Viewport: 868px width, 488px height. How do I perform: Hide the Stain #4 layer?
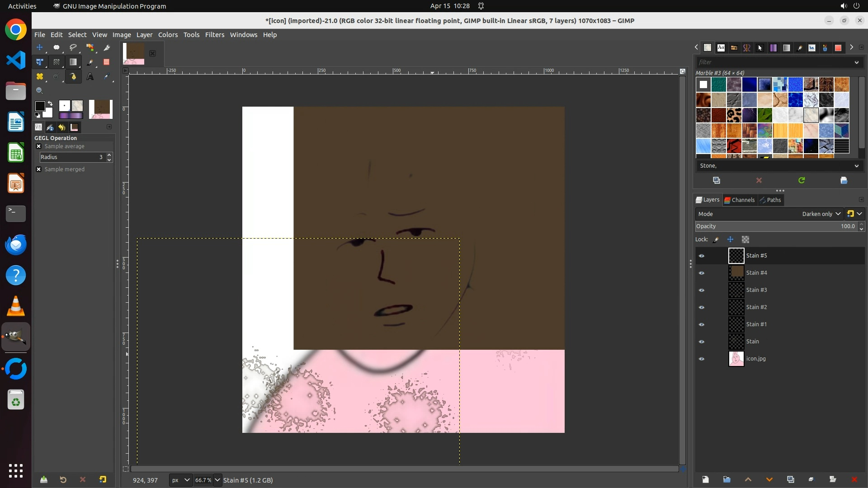tap(702, 273)
